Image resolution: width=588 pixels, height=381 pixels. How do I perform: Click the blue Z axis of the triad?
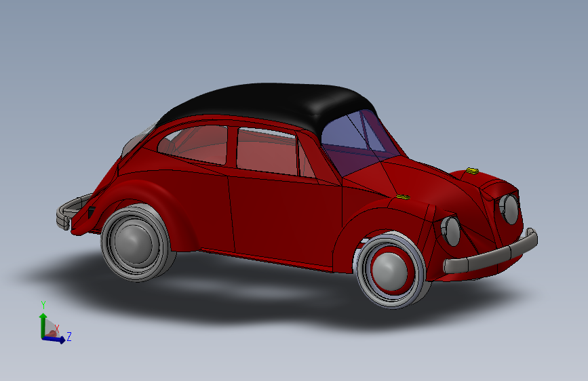[55, 339]
